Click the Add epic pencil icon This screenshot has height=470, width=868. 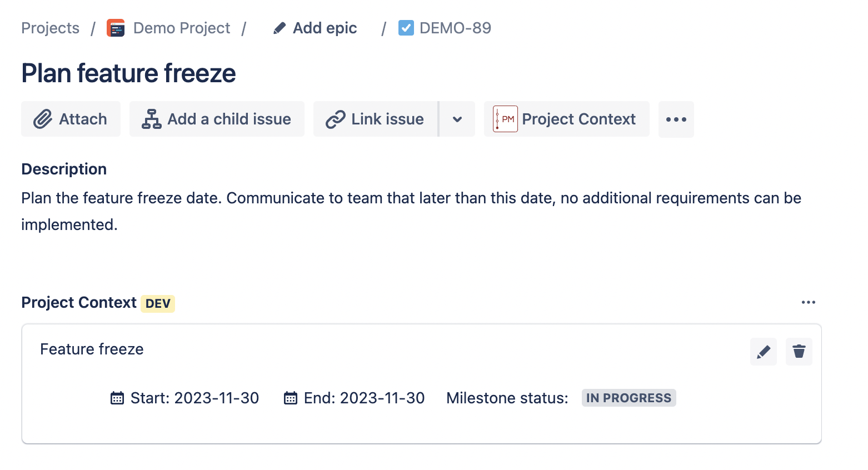(280, 28)
